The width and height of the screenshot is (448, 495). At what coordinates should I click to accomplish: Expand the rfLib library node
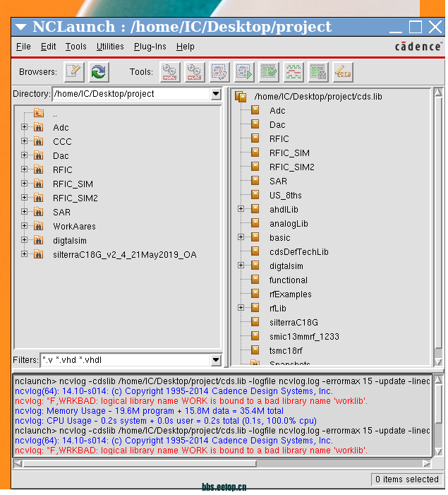(241, 308)
